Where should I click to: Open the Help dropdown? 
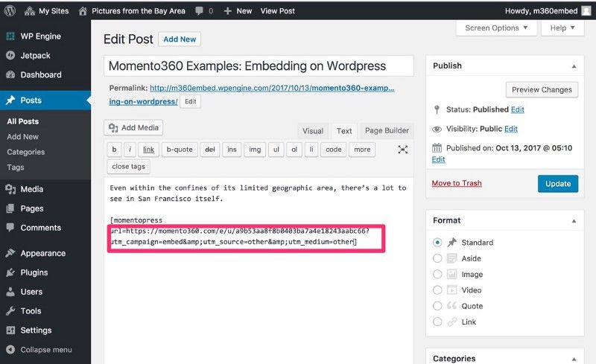click(x=562, y=28)
